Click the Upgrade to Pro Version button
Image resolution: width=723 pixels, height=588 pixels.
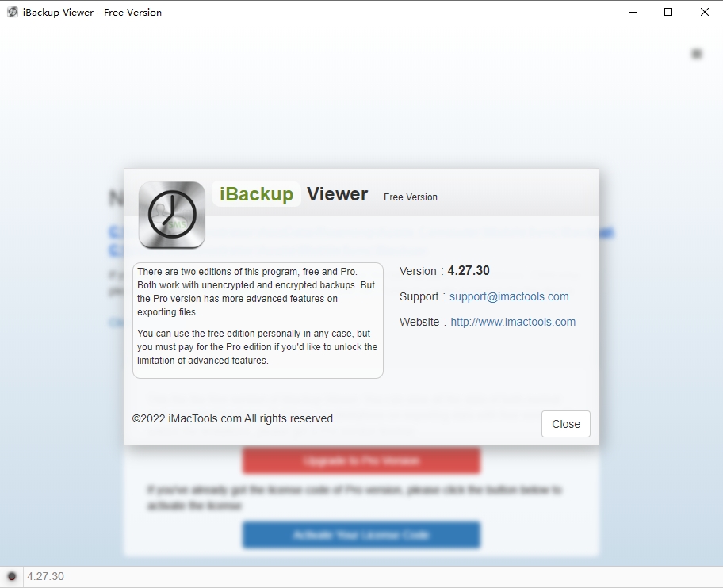[x=361, y=460]
